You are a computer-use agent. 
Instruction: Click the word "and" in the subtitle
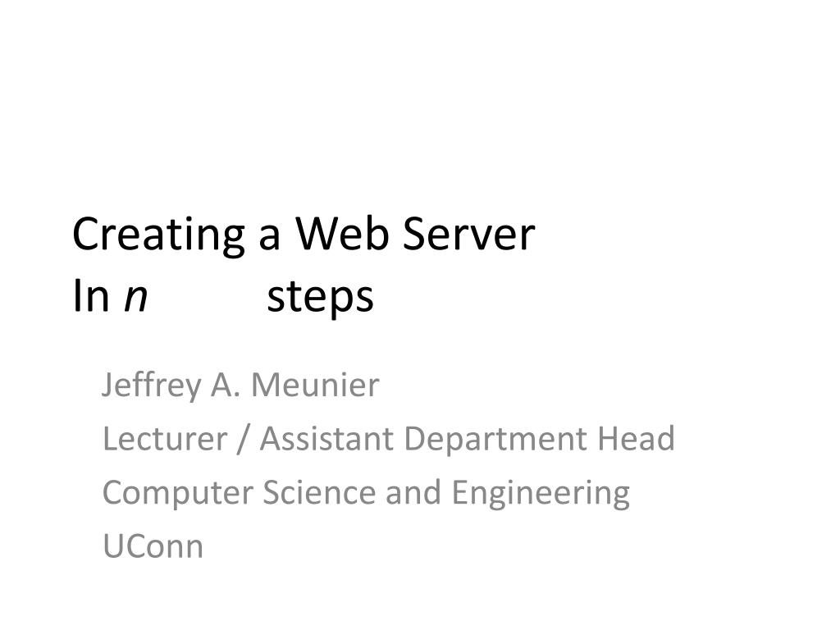[413, 492]
